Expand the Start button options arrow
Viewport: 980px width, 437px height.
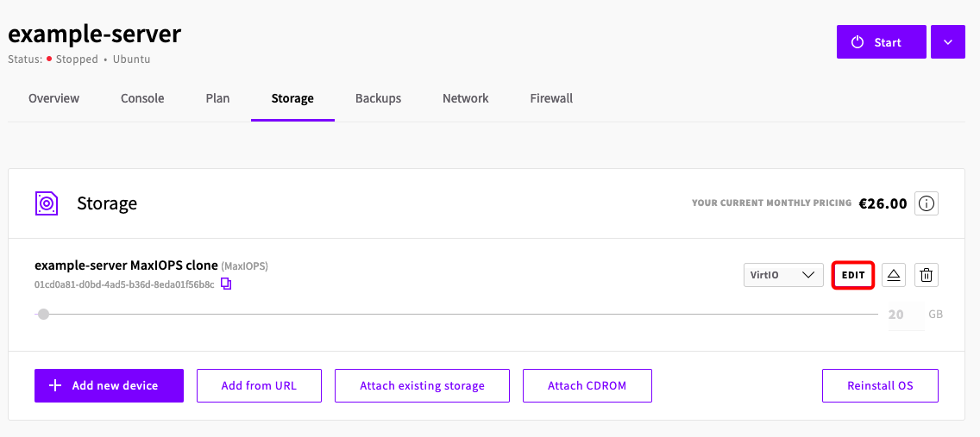(x=947, y=42)
